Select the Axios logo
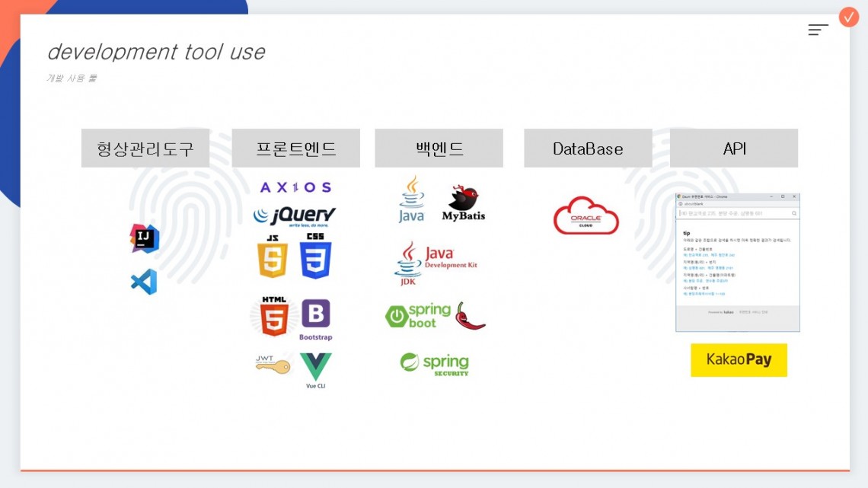This screenshot has width=868, height=488. [x=295, y=187]
